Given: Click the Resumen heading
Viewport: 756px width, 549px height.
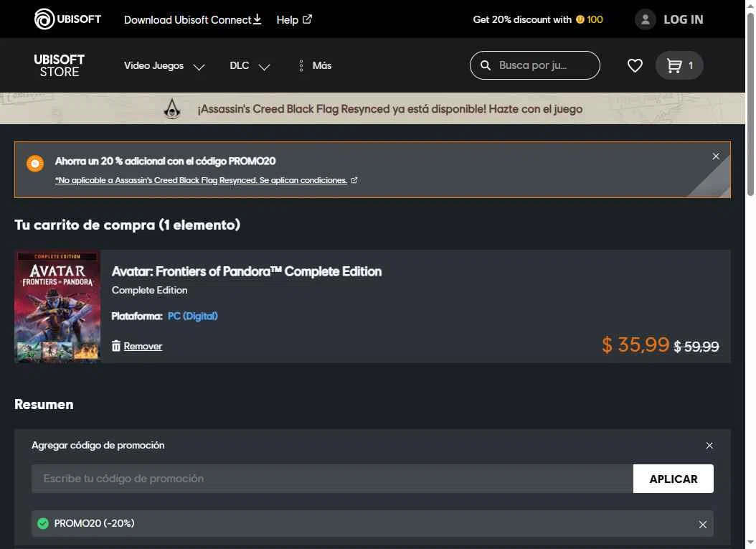Looking at the screenshot, I should (44, 404).
